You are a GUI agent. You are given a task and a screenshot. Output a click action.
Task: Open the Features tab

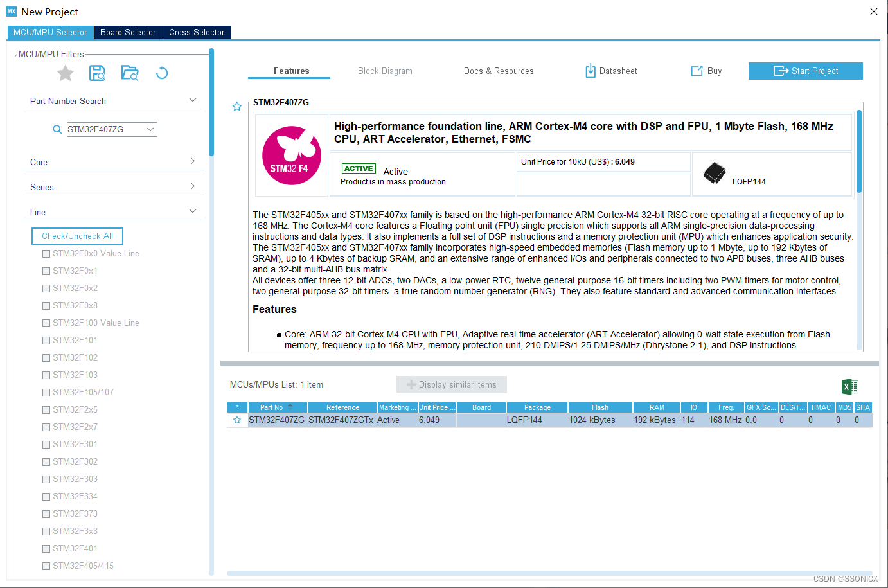point(291,71)
